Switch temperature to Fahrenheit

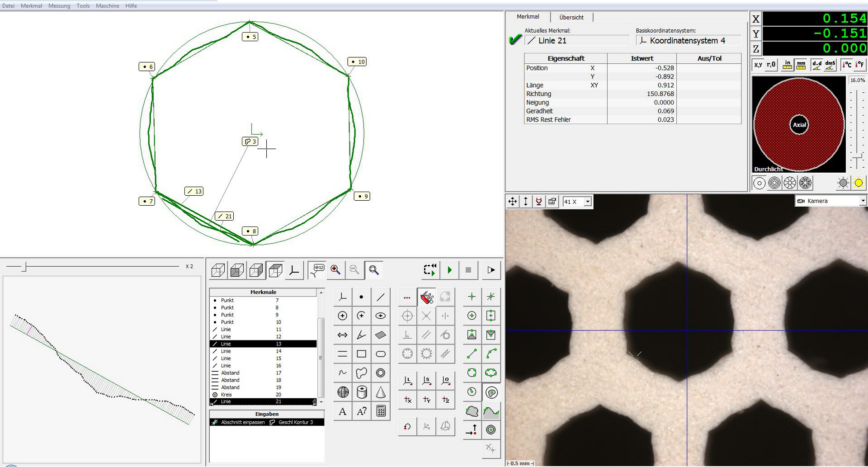click(x=859, y=65)
